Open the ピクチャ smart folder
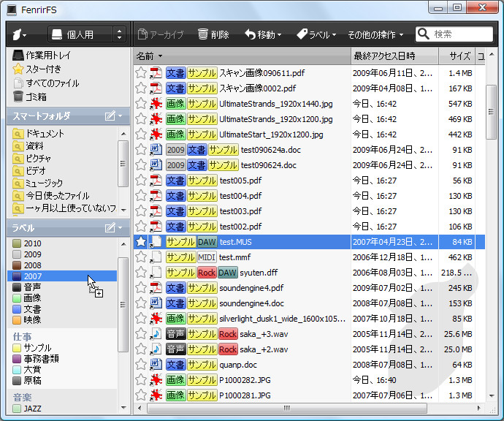The image size is (504, 421). pos(32,158)
